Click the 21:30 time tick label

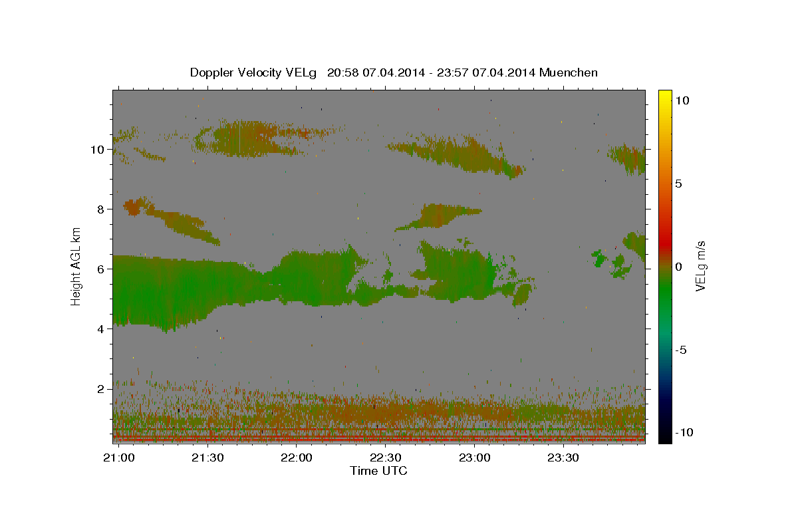pyautogui.click(x=207, y=458)
